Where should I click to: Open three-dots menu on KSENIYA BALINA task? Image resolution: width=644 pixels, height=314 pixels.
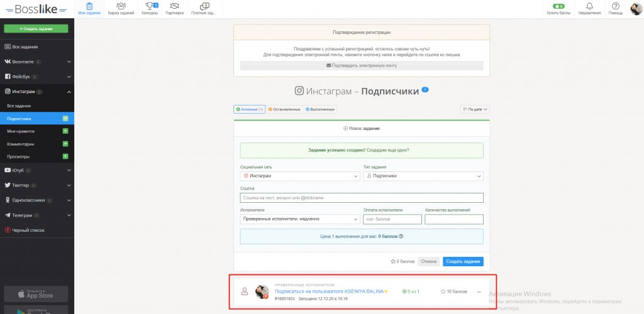point(479,292)
